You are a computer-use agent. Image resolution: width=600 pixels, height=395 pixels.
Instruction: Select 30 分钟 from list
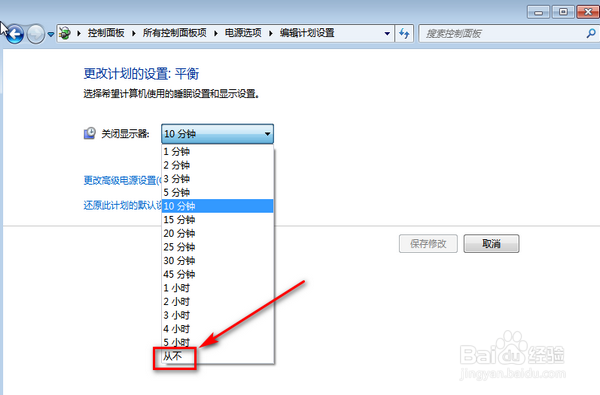(x=217, y=261)
